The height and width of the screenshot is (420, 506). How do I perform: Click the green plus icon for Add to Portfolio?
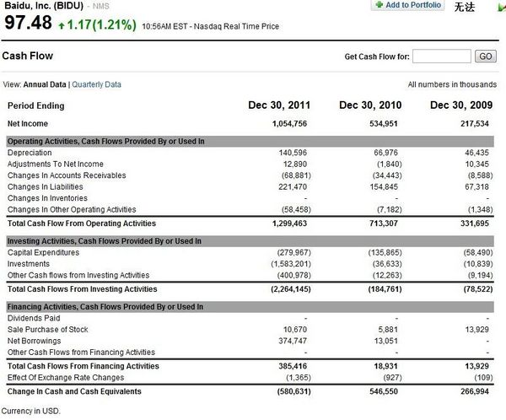(379, 5)
